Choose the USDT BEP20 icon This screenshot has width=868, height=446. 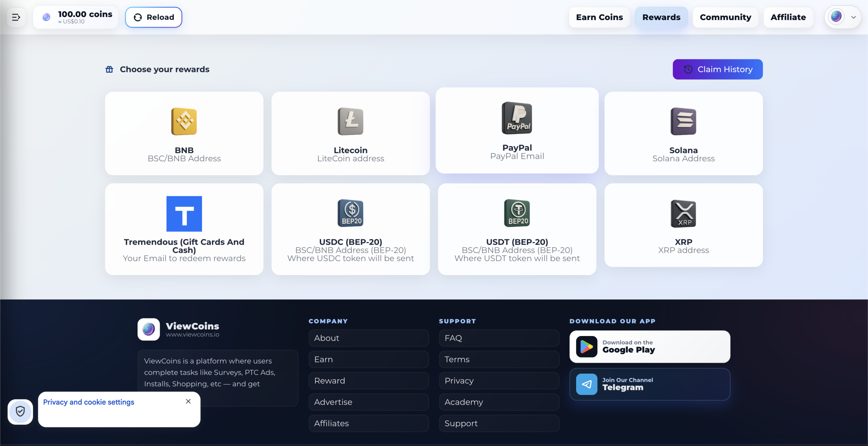pyautogui.click(x=517, y=213)
